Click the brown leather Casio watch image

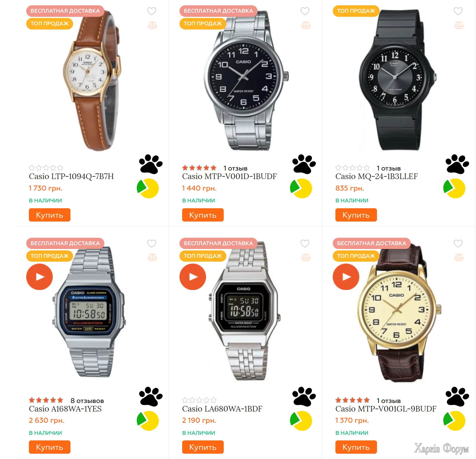[x=91, y=80]
